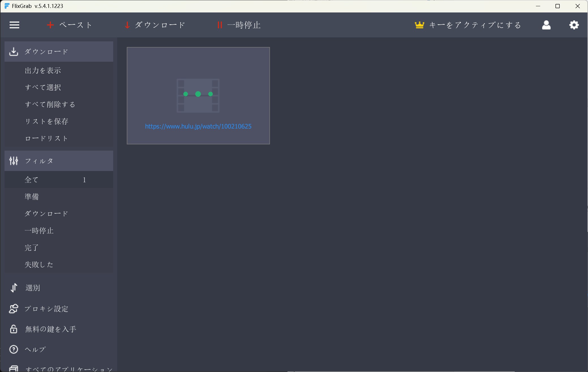Minimize the FlixGrab window
This screenshot has width=588, height=372.
(538, 6)
